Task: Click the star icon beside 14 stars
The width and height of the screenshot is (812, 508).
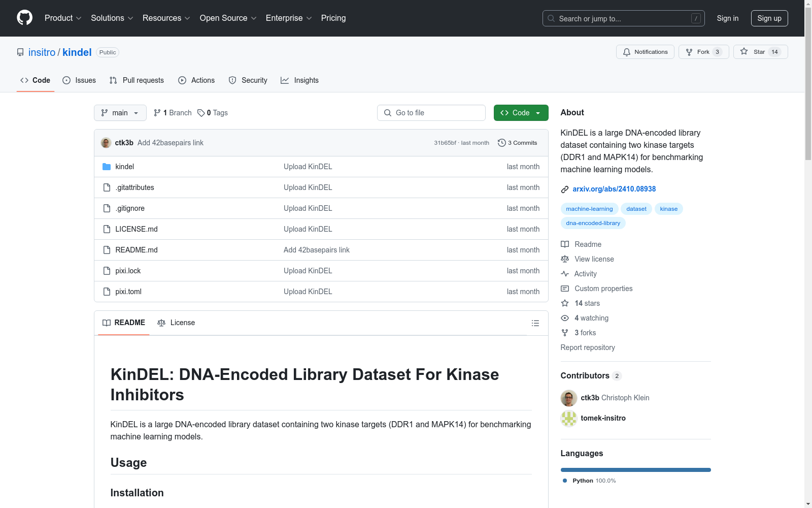Action: (x=565, y=303)
